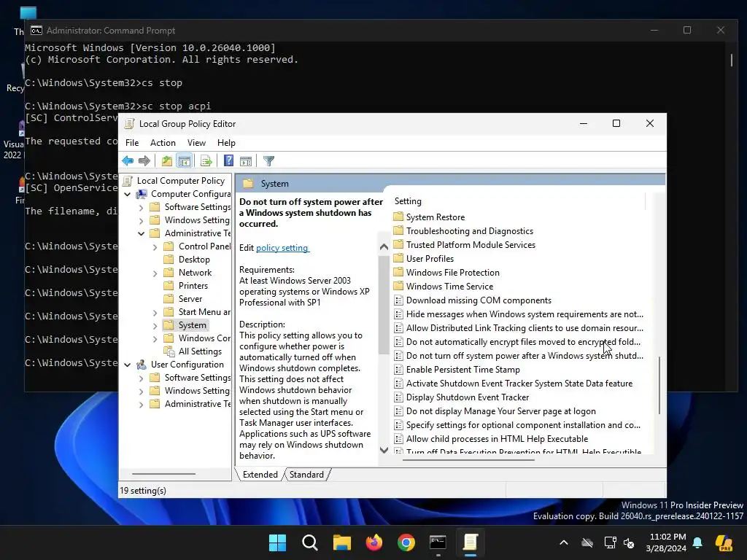
Task: Open taskbar Search magnifier icon
Action: pyautogui.click(x=309, y=542)
